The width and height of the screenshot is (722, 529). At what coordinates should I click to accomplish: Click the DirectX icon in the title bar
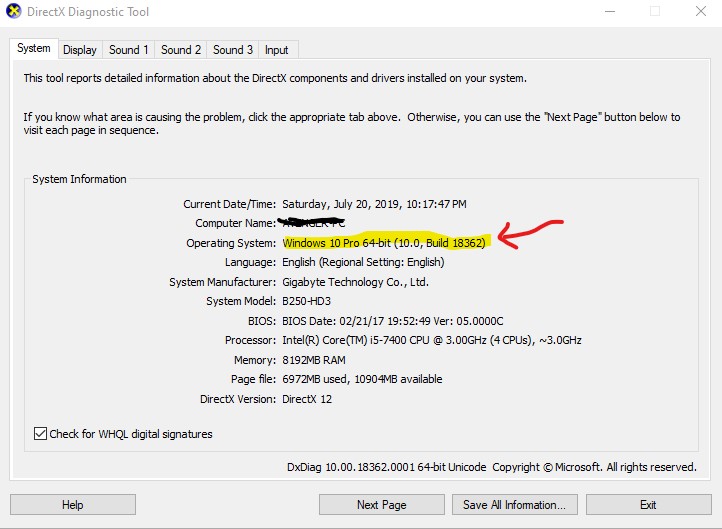coord(14,12)
